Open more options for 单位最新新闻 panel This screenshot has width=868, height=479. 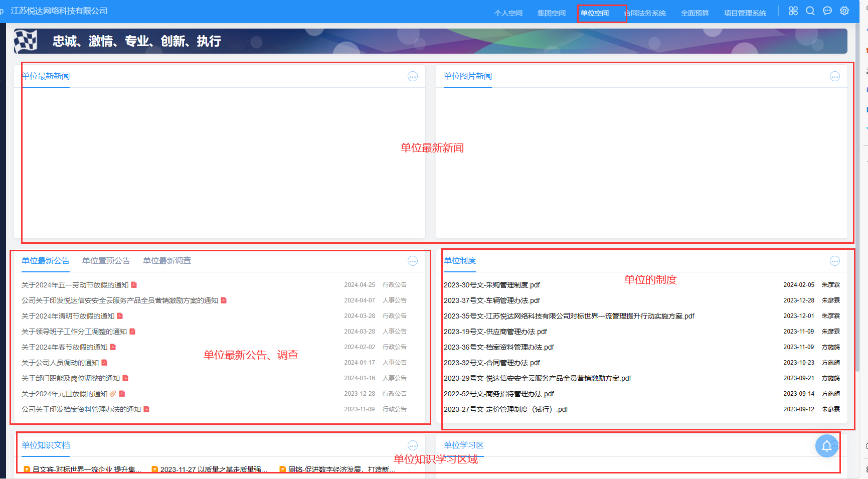412,76
